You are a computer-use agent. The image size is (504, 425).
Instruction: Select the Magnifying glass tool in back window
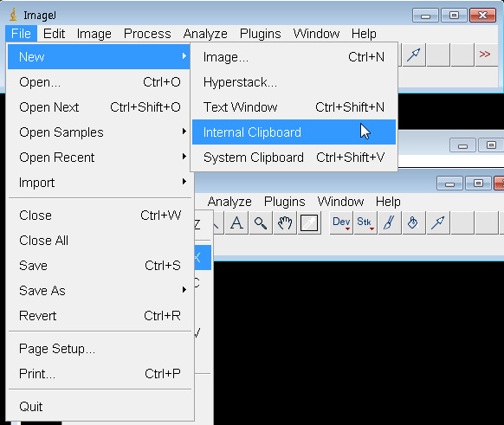tap(261, 222)
